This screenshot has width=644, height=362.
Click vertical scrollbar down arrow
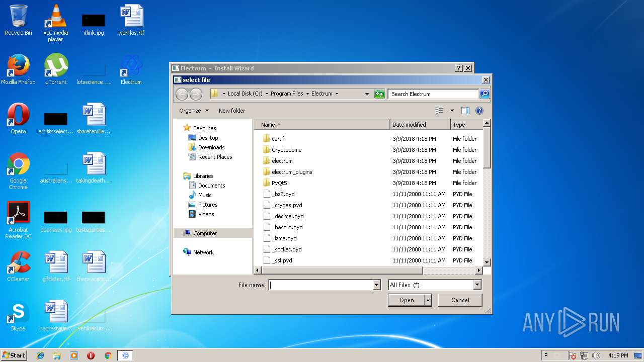point(487,262)
